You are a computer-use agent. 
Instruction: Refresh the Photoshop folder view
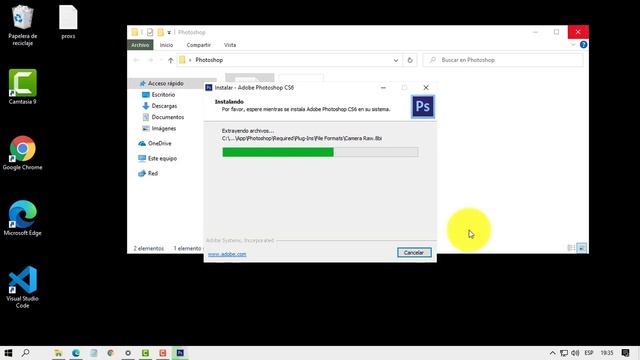[410, 60]
